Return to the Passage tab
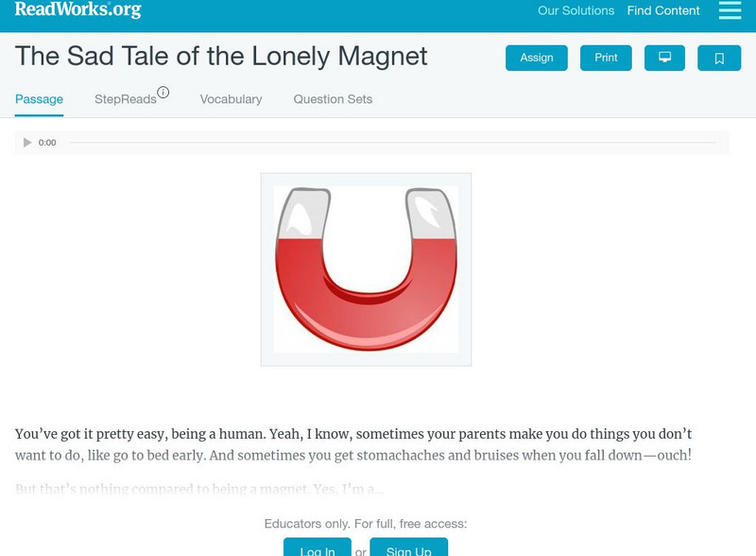 (38, 98)
